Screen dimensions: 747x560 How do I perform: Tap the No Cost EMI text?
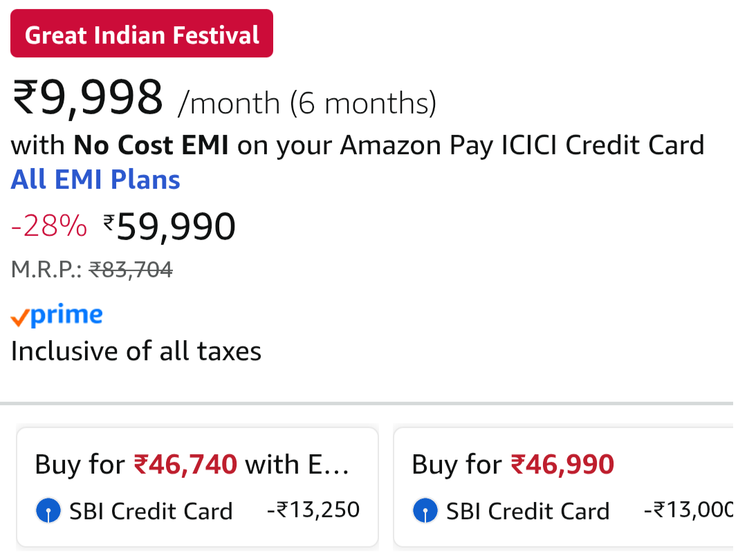click(151, 145)
